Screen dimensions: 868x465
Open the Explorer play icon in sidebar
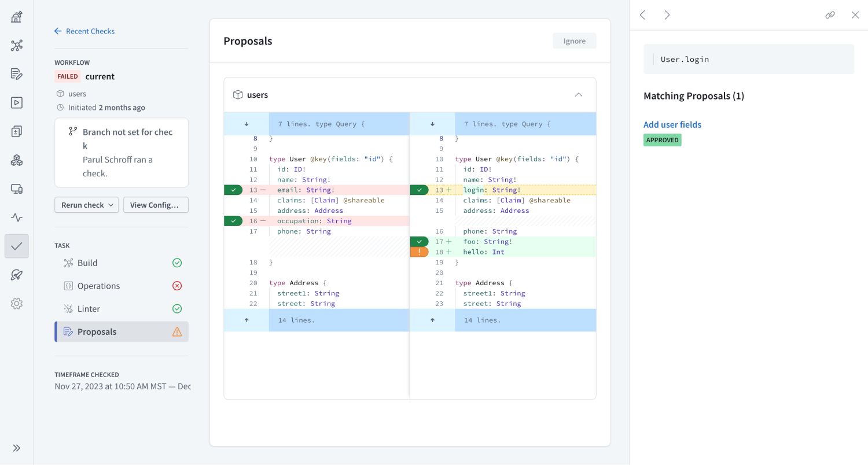click(x=17, y=102)
